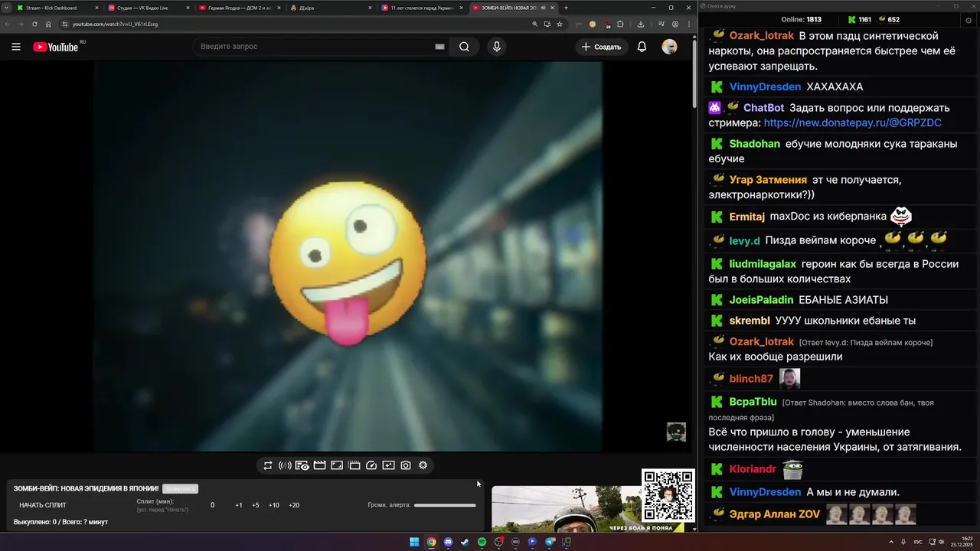Switch to the Д[ы]ра tab

coord(331,8)
